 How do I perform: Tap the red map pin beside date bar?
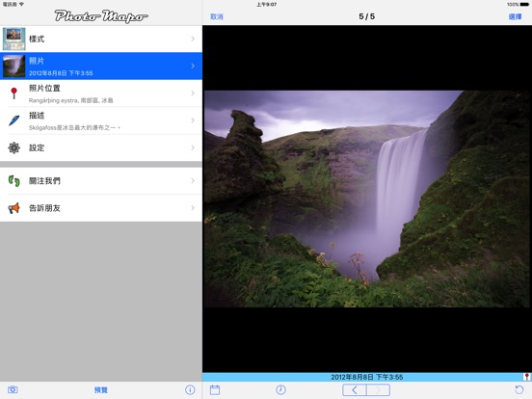(527, 377)
